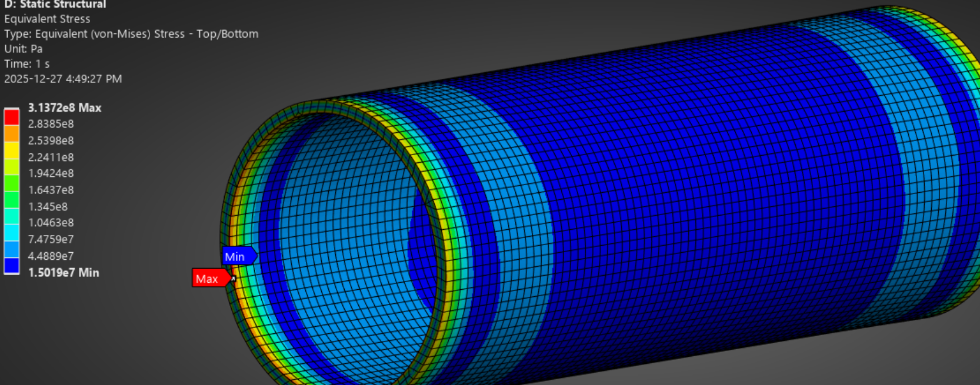Click the yellow legend color band
The width and height of the screenshot is (980, 385).
pyautogui.click(x=12, y=150)
